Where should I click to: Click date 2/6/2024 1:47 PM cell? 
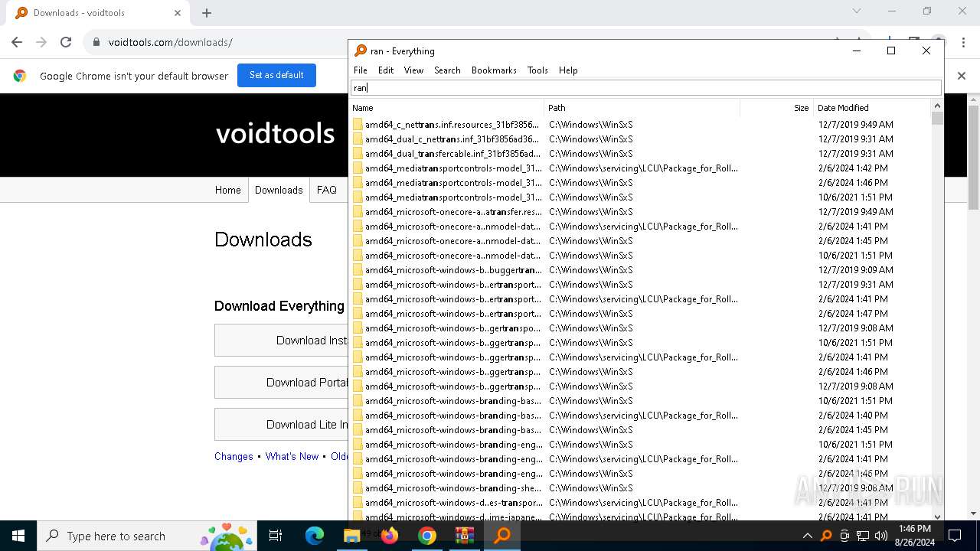click(x=853, y=313)
